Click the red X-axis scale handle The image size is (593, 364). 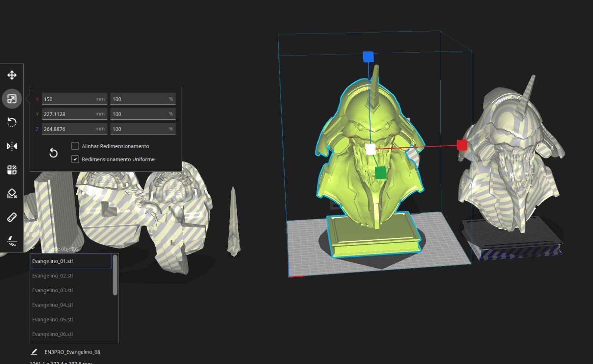(x=462, y=145)
